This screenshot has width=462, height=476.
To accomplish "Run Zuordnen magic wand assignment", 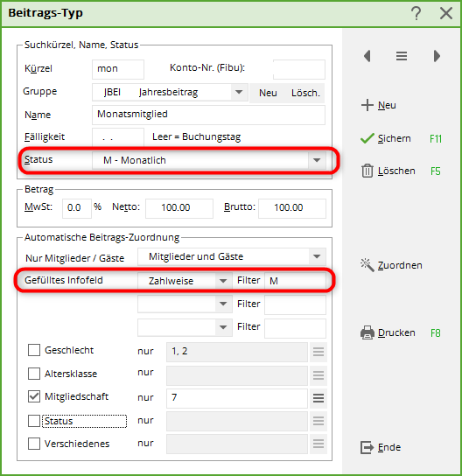I will tap(367, 265).
